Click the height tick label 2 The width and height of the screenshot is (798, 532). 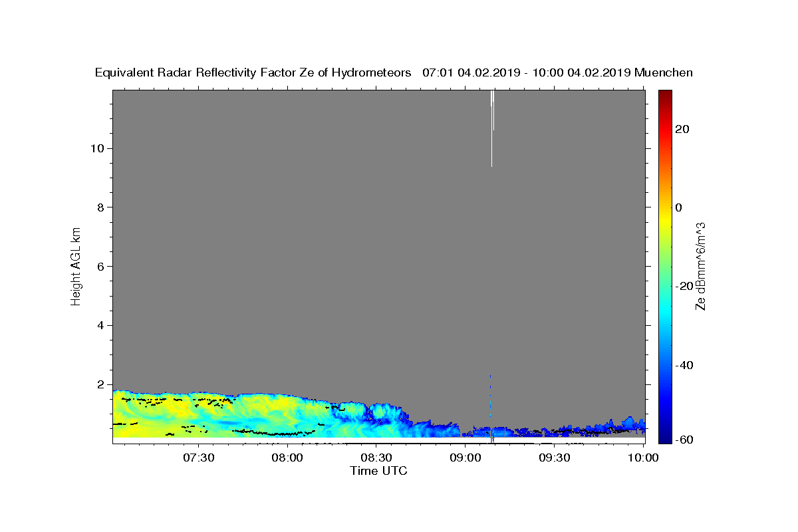[100, 384]
